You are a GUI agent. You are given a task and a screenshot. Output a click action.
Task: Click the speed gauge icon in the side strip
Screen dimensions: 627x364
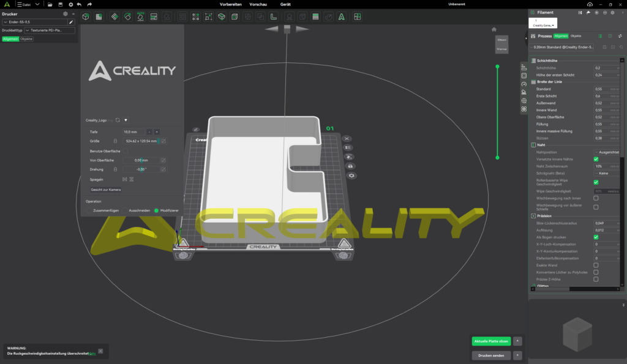pyautogui.click(x=524, y=84)
